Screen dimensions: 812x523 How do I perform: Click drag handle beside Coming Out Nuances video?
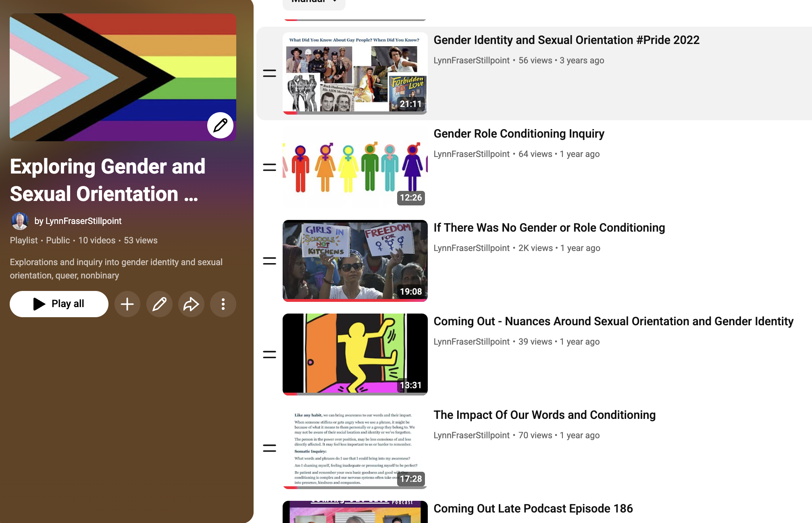[269, 354]
